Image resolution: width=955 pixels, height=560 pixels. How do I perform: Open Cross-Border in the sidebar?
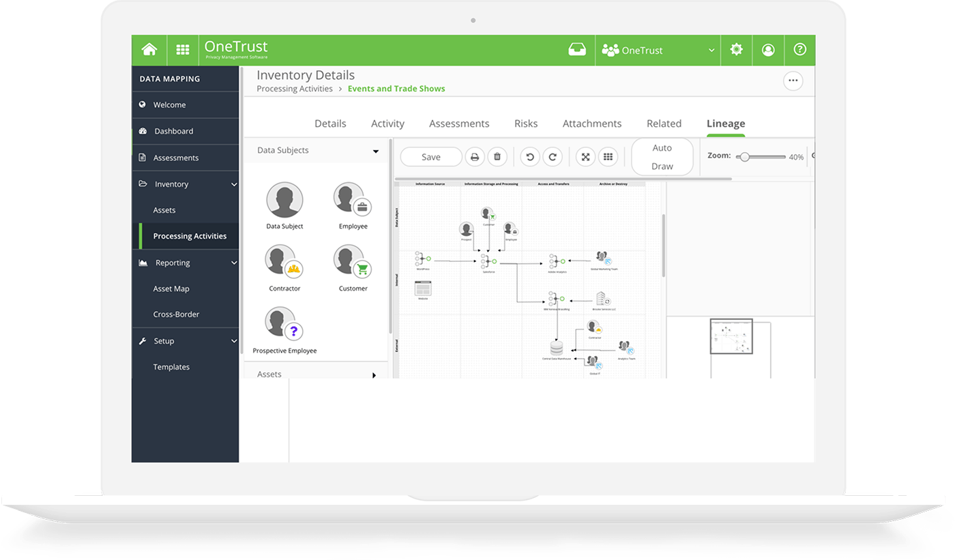(x=176, y=314)
